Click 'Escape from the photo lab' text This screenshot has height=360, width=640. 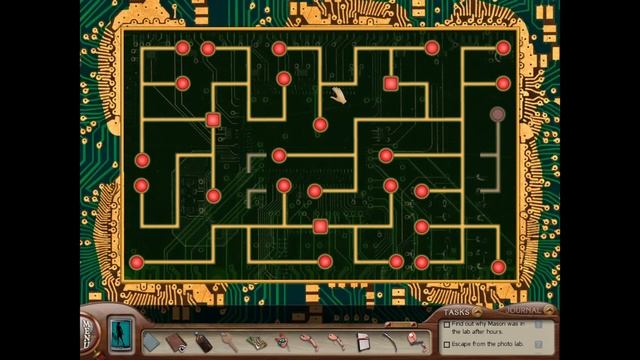pos(487,344)
